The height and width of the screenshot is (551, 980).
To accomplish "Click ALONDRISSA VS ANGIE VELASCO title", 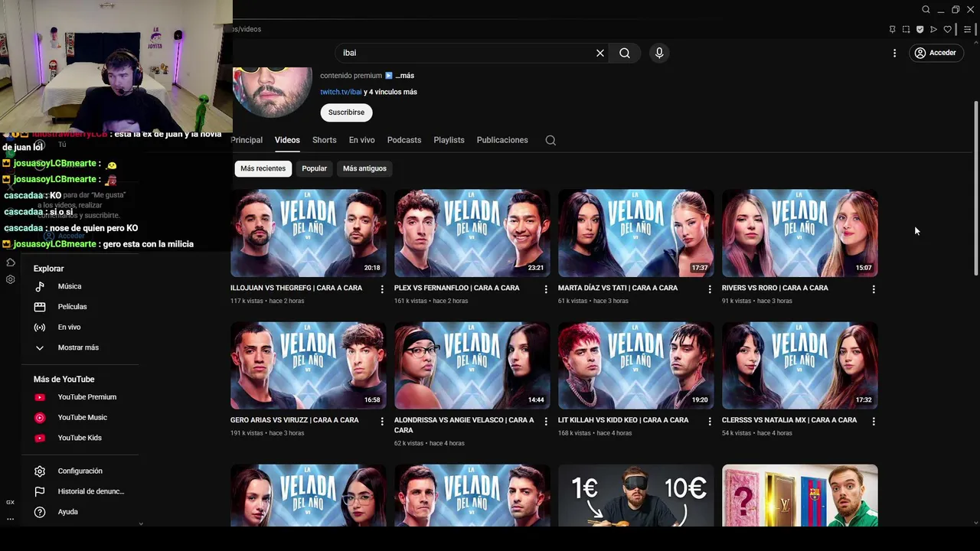I will click(464, 425).
